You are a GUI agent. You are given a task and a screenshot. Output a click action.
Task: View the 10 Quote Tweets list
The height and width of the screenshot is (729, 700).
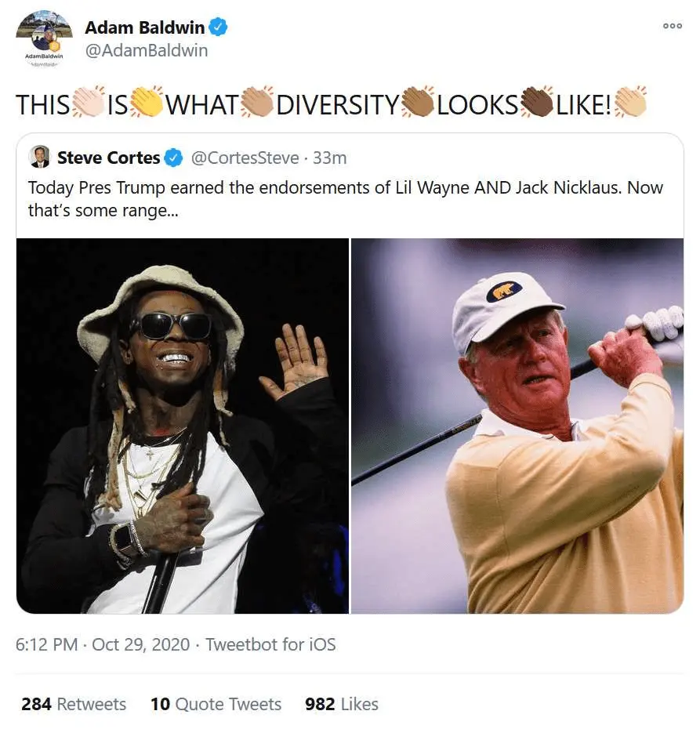216,704
